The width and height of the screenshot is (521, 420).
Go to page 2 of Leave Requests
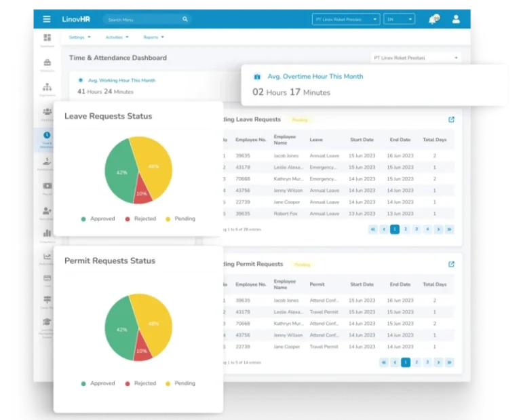(x=406, y=229)
